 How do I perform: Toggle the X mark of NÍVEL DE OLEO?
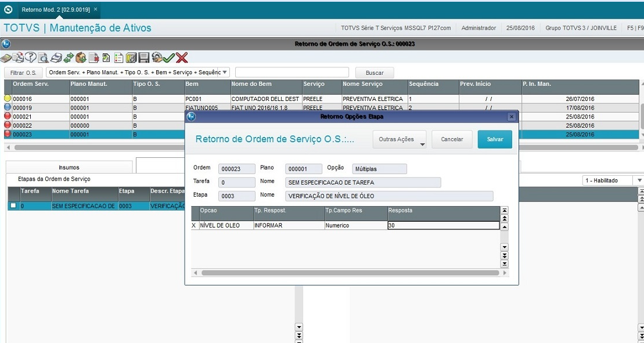[194, 225]
